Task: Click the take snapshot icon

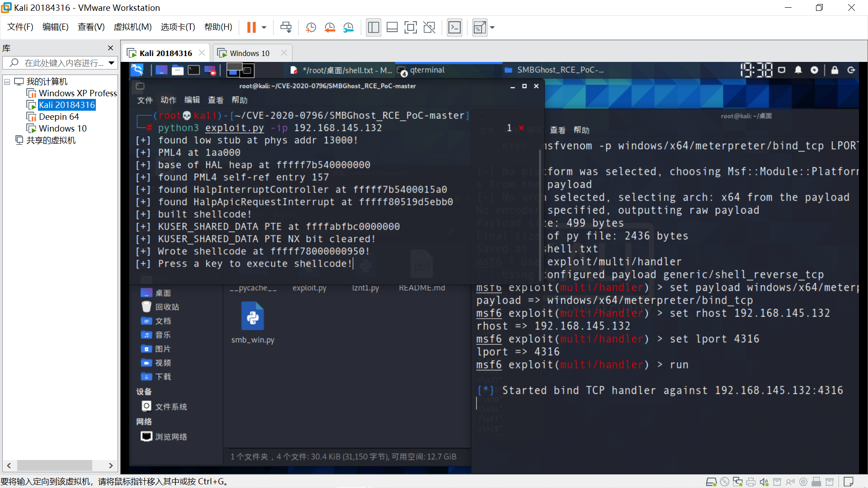Action: pyautogui.click(x=311, y=28)
